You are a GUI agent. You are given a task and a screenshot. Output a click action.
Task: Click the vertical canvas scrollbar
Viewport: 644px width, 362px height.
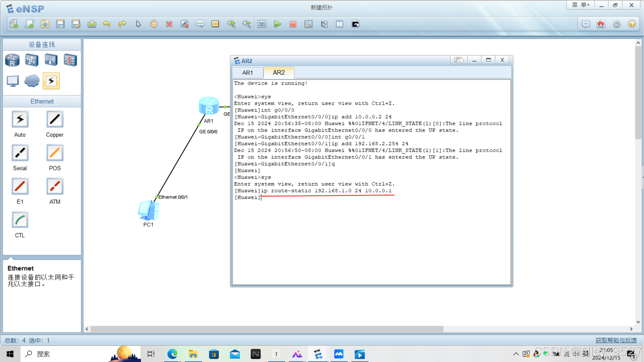638,92
